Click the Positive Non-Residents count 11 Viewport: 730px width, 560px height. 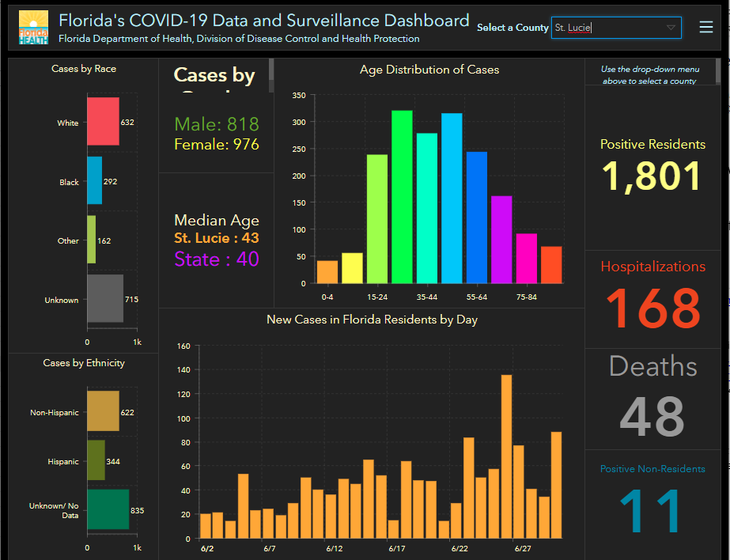tap(650, 511)
